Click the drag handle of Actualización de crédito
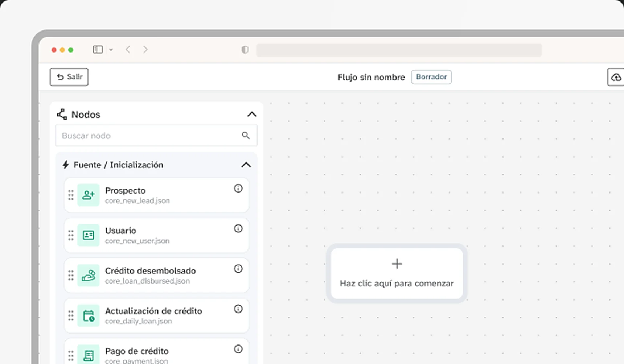The width and height of the screenshot is (624, 364). coord(71,316)
